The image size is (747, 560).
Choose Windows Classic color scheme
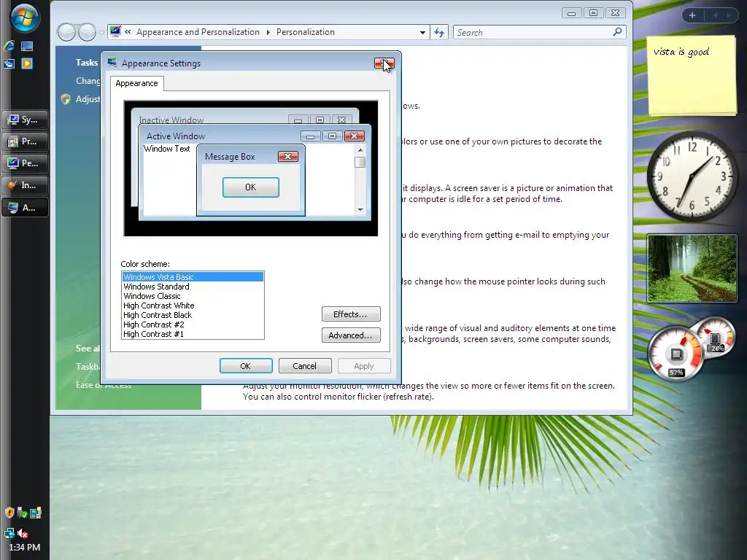[x=193, y=296]
